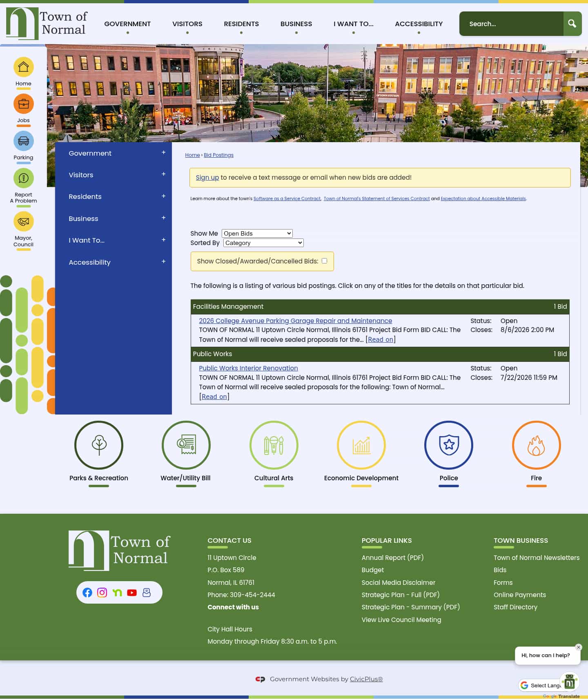588x700 pixels.
Task: Open Public Works Interior Renovation bid
Action: 248,368
